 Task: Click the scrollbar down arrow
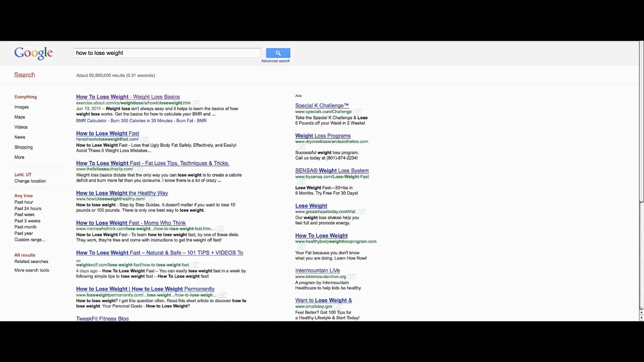click(641, 318)
